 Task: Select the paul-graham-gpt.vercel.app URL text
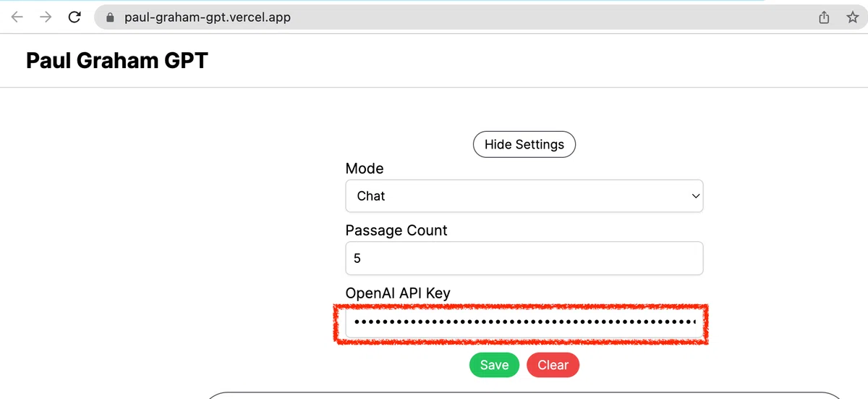coord(208,17)
